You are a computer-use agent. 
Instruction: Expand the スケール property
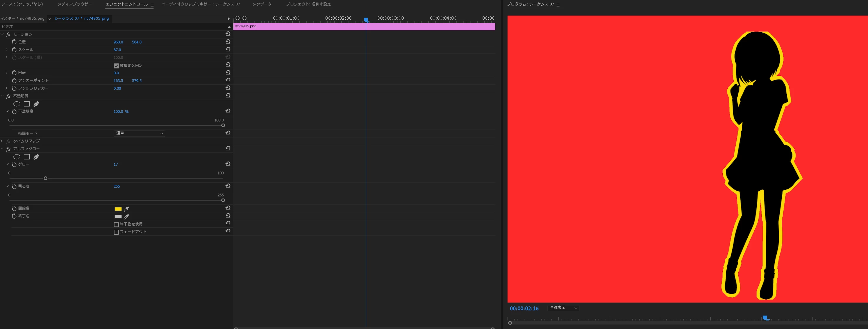(x=6, y=50)
